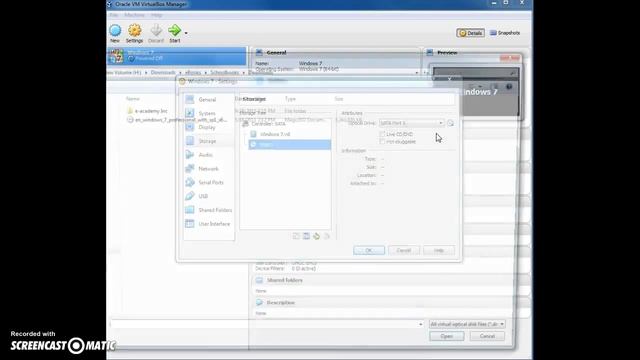
Task: Select the Empty optical drive entry
Action: pyautogui.click(x=289, y=144)
